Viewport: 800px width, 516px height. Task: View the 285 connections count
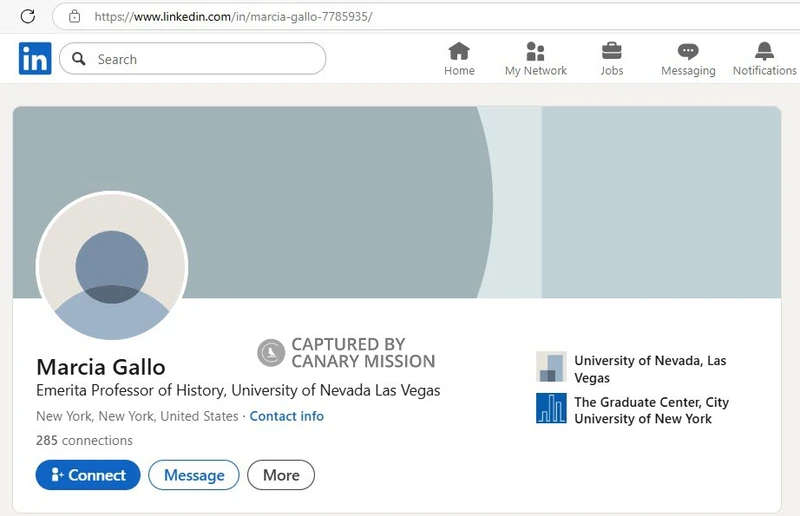[x=84, y=440]
